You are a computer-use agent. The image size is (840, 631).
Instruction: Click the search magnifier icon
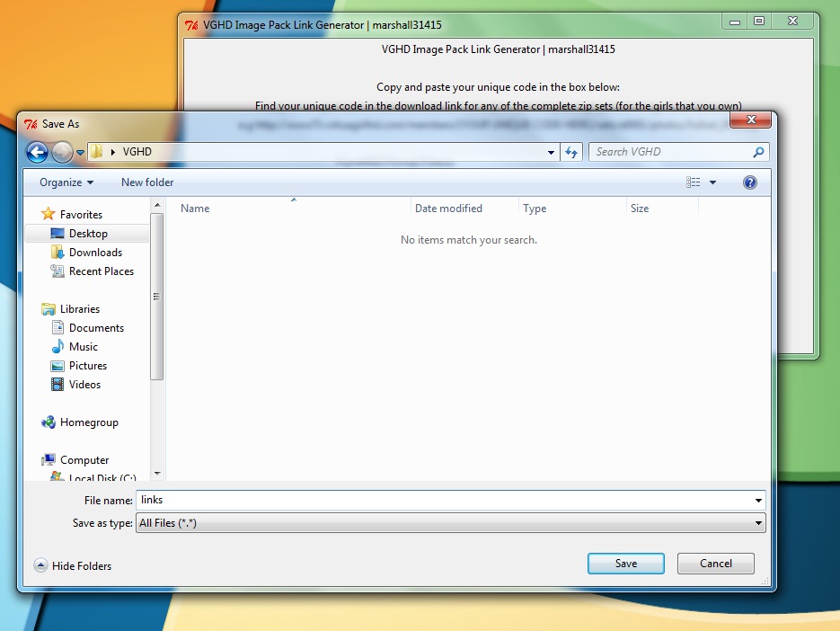click(759, 152)
